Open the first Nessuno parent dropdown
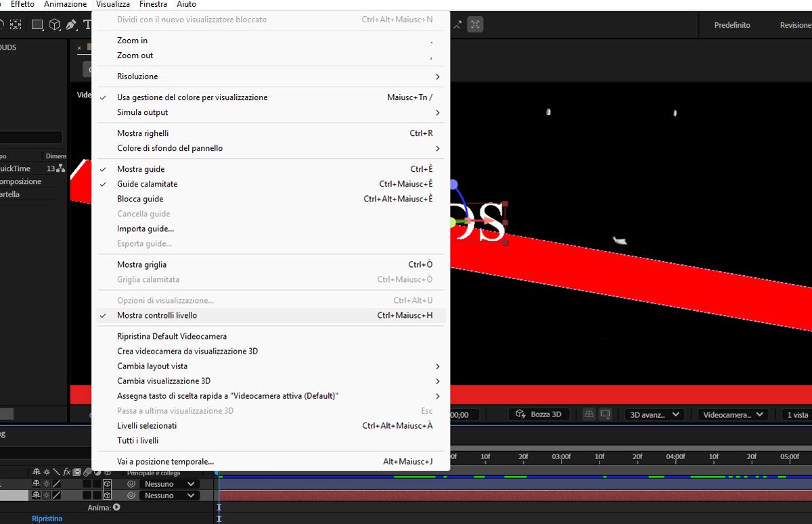The height and width of the screenshot is (524, 812). click(x=168, y=483)
